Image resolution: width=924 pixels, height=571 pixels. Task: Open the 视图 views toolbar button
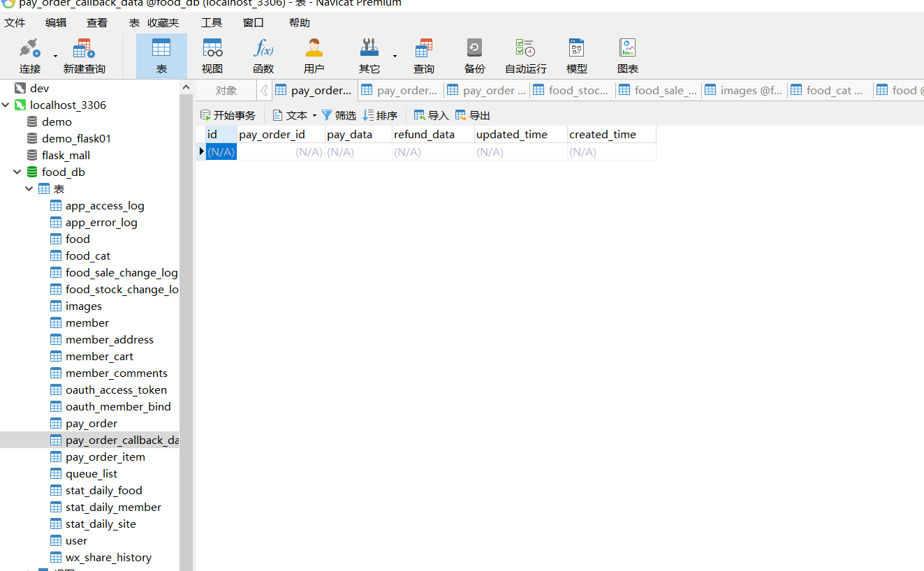click(212, 56)
